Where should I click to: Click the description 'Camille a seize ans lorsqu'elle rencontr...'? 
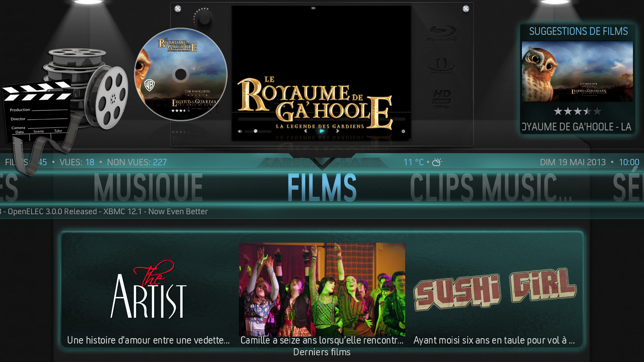[x=322, y=340]
